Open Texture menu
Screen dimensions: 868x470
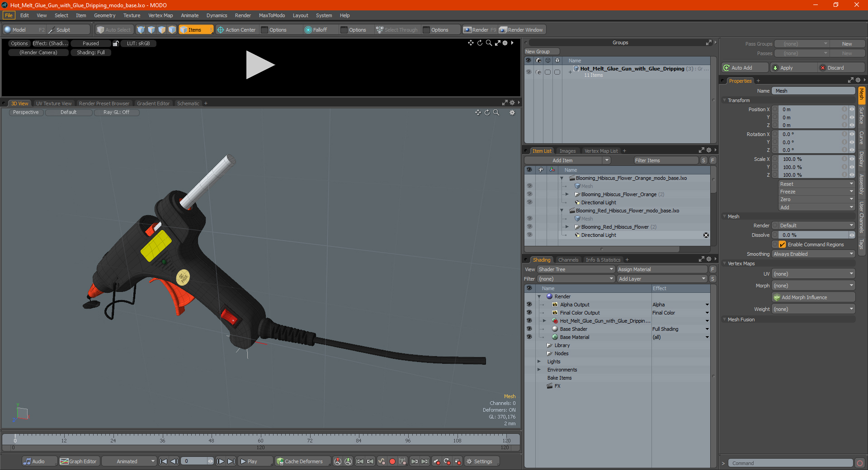point(132,15)
